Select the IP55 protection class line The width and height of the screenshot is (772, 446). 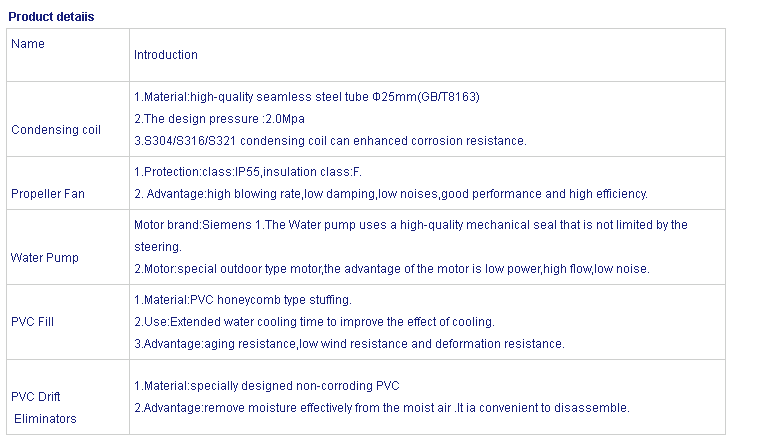tap(248, 172)
